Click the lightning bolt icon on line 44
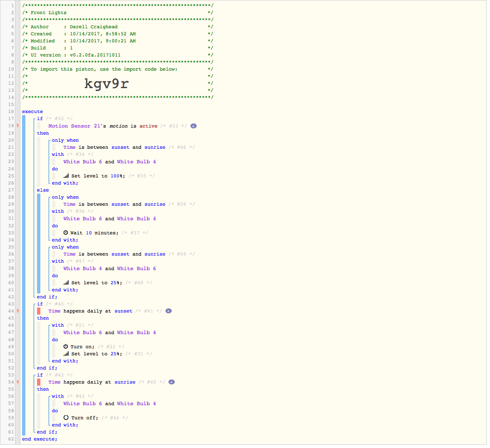This screenshot has height=448, width=490. click(18, 311)
